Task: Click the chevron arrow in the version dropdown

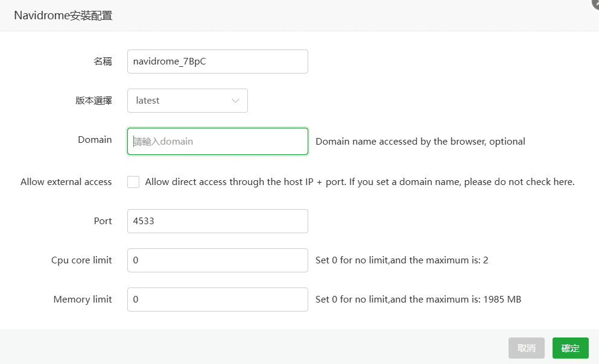Action: pyautogui.click(x=235, y=101)
